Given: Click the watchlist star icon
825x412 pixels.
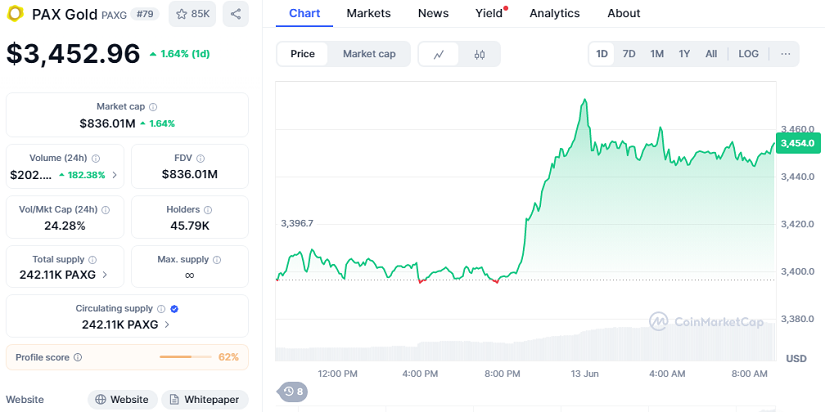Looking at the screenshot, I should tap(181, 14).
